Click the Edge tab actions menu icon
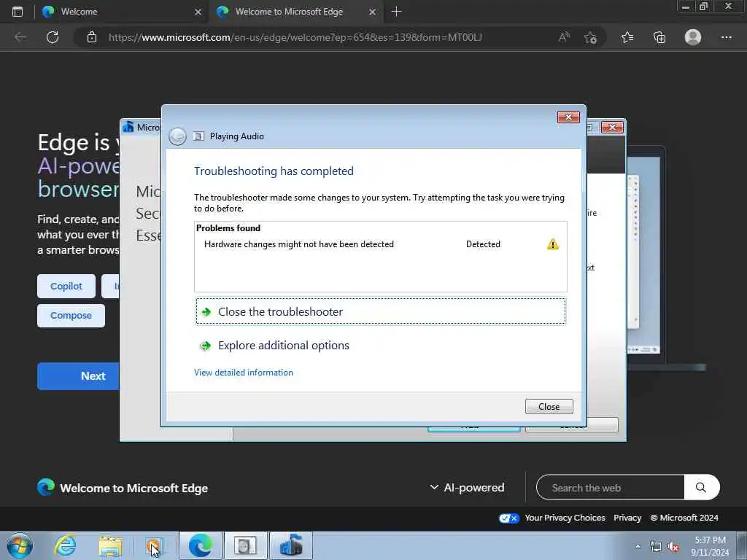Viewport: 747px width, 560px height. tap(18, 12)
